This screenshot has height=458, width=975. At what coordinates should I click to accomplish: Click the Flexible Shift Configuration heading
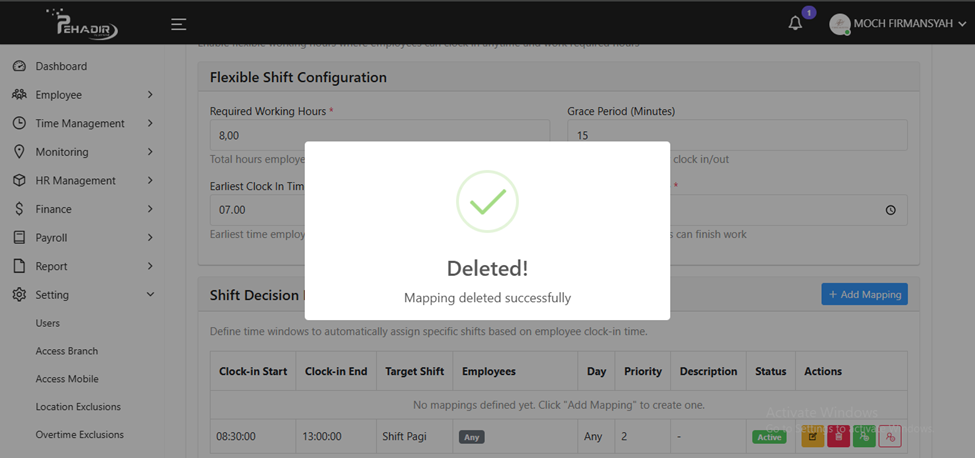click(x=298, y=78)
